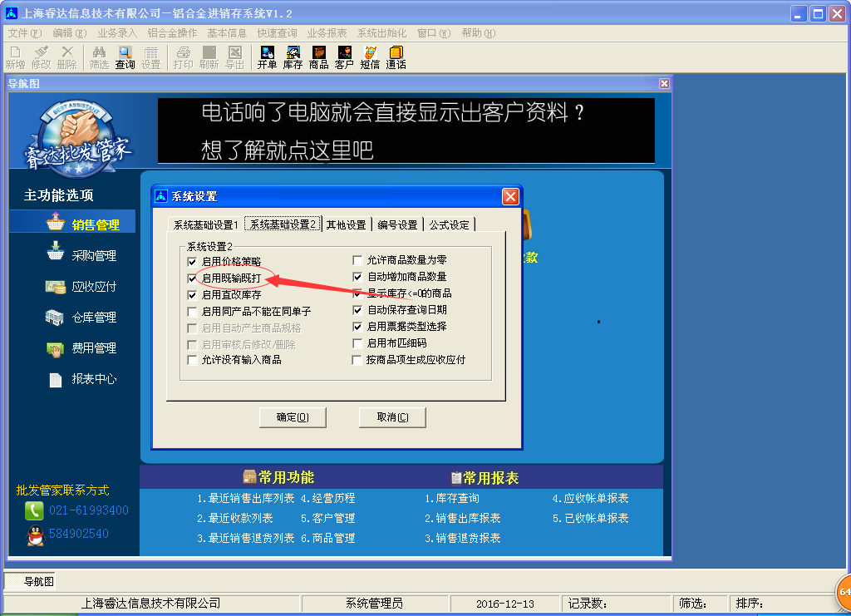Click the black advertisement banner
The width and height of the screenshot is (851, 616).
click(406, 131)
